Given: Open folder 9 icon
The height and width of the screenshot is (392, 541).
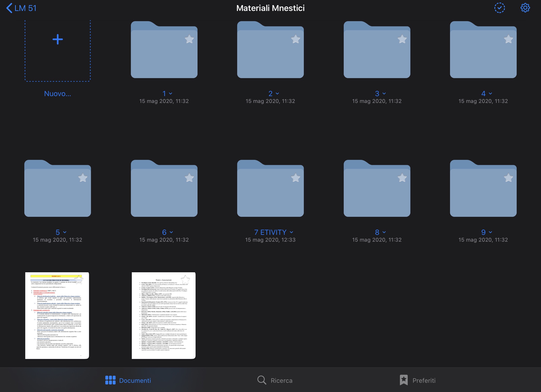Looking at the screenshot, I should [483, 191].
